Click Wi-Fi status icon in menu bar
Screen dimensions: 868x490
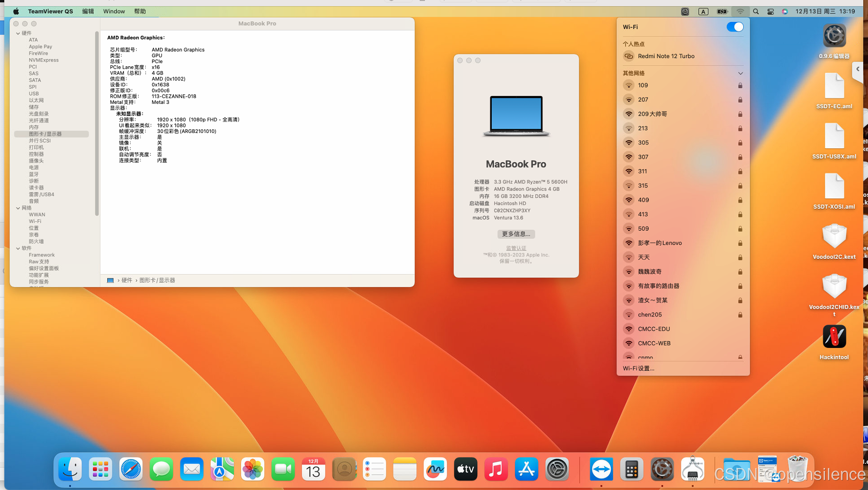point(740,11)
